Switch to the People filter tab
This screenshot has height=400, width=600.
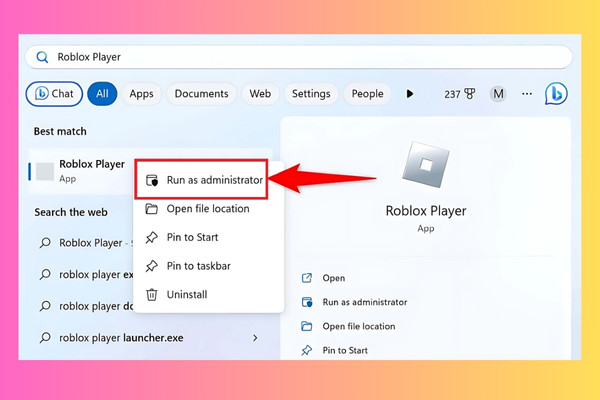tap(367, 94)
